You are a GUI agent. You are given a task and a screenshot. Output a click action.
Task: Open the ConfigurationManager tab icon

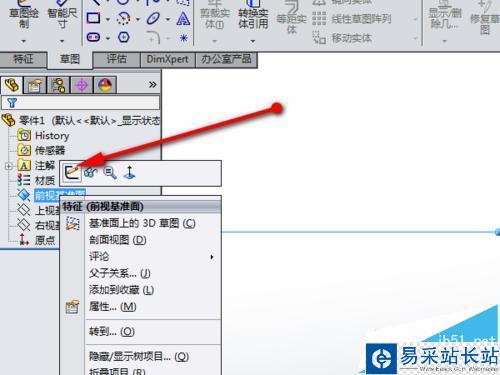click(58, 85)
